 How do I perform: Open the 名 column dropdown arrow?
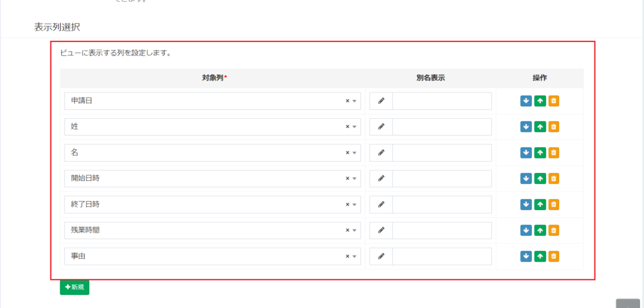tap(355, 153)
